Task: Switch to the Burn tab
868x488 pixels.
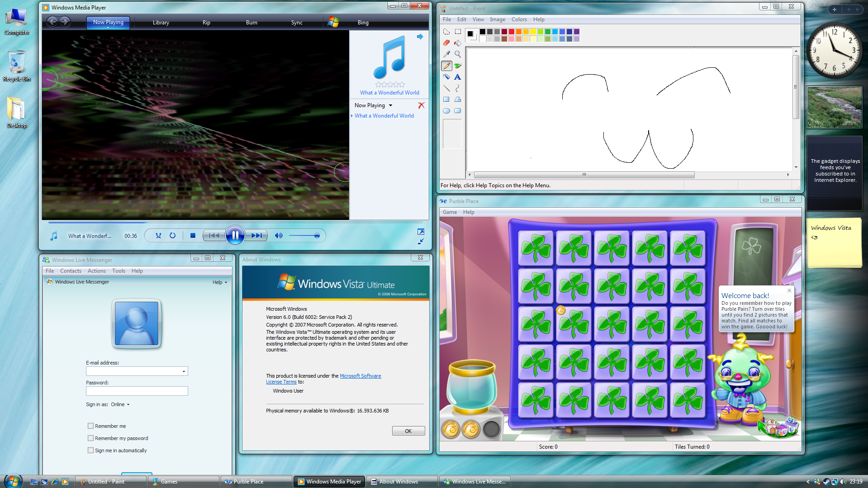Action: tap(251, 23)
